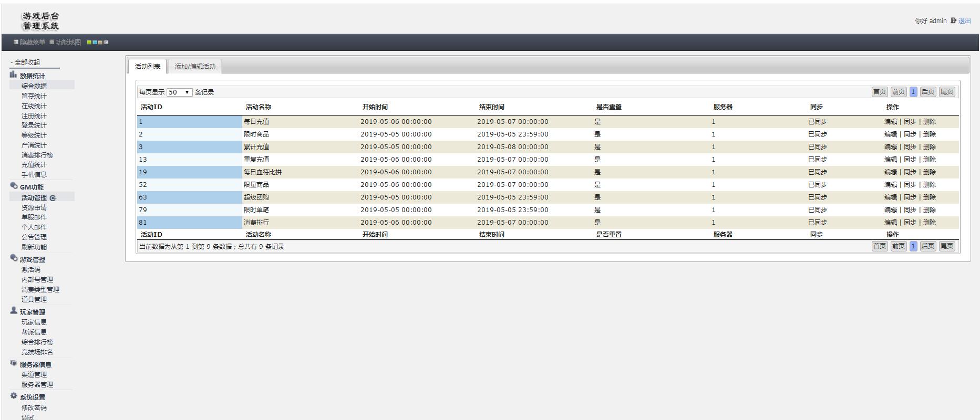Select the 活动列表 tab
Screen dimensions: 980x420
point(148,67)
